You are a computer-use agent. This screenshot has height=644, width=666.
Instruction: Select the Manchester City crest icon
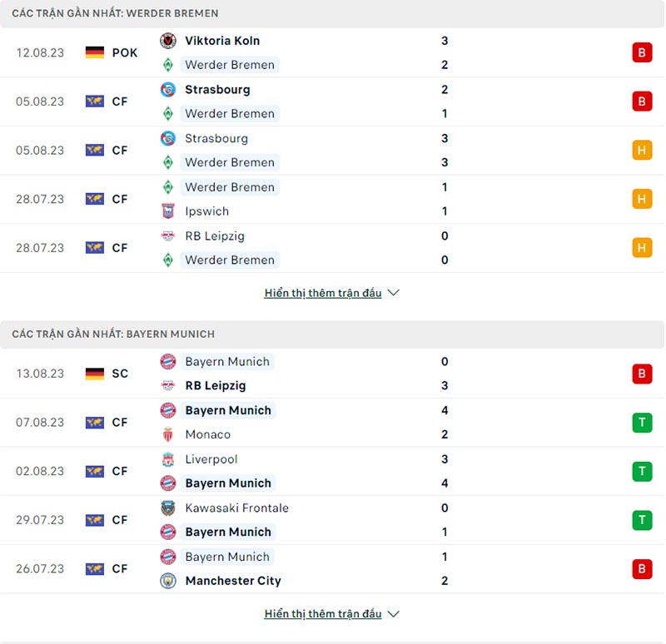(168, 581)
